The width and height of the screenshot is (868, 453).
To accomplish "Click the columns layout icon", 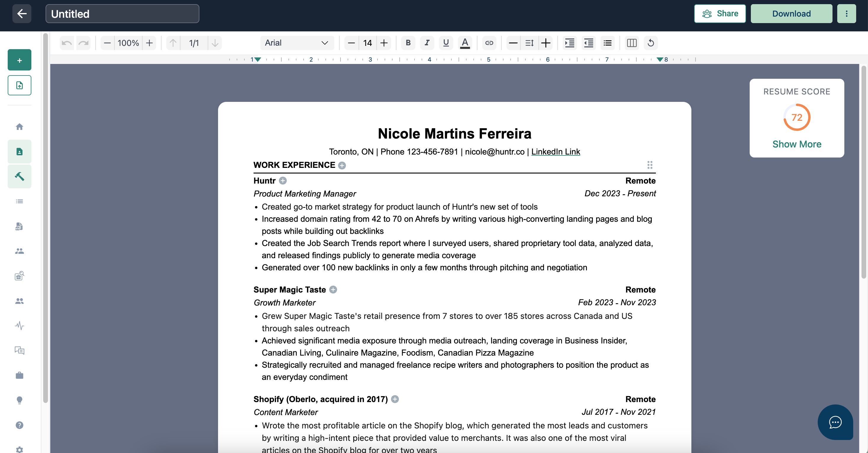I will coord(631,43).
